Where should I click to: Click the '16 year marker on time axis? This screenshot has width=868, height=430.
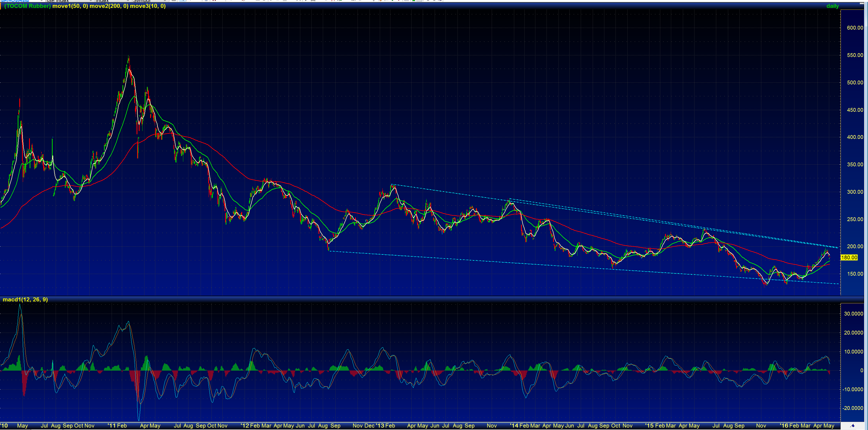tap(784, 426)
